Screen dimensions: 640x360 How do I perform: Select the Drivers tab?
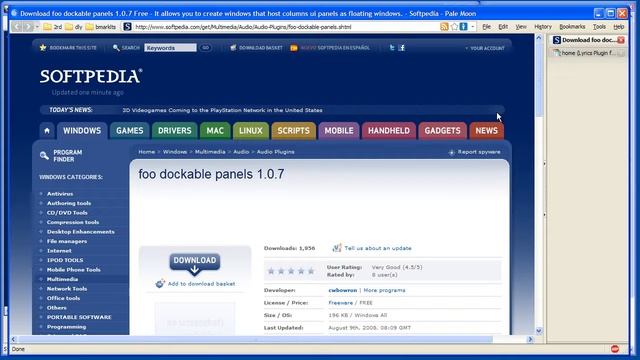[x=175, y=131]
